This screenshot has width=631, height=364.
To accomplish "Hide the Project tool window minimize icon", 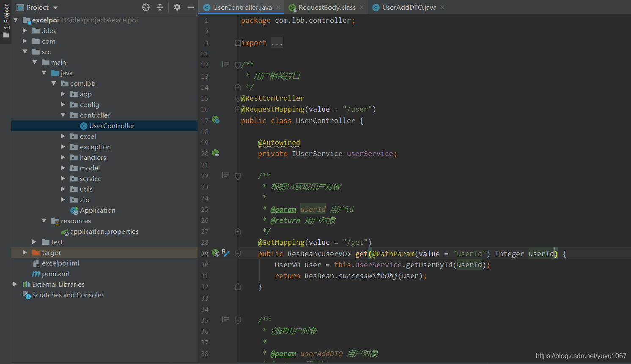I will click(191, 7).
